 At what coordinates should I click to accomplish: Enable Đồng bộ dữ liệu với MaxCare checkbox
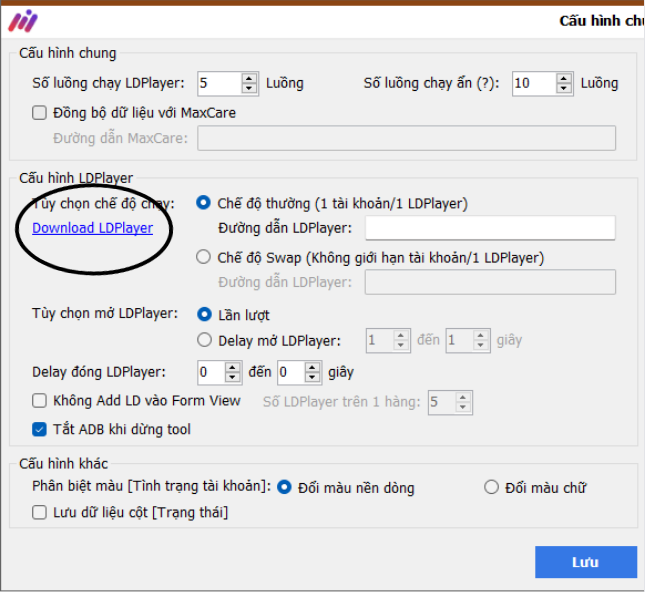[40, 113]
